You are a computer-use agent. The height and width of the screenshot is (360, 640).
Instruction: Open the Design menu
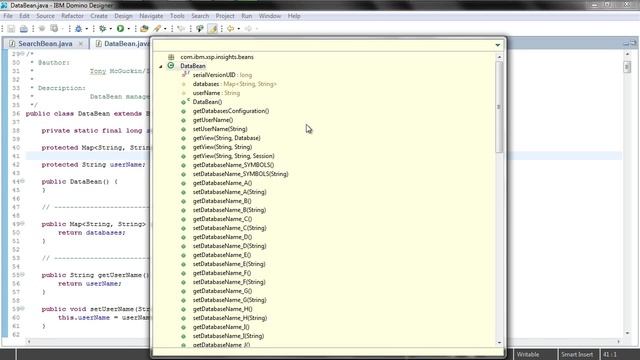click(123, 16)
